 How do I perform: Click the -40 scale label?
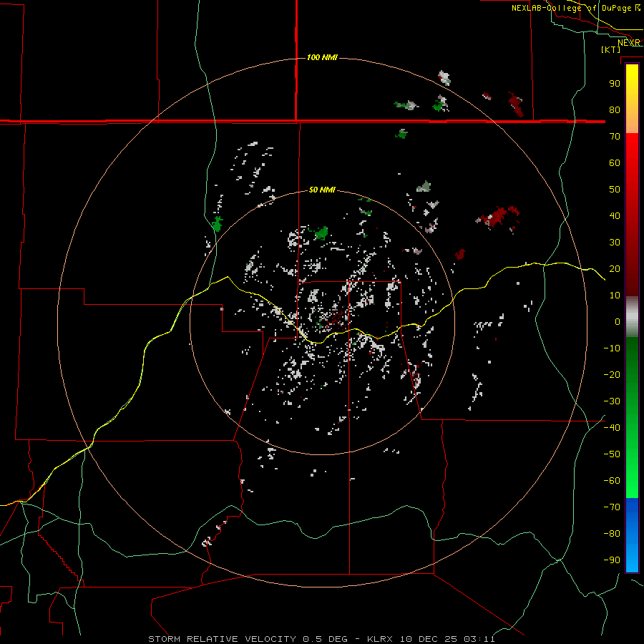tap(612, 428)
